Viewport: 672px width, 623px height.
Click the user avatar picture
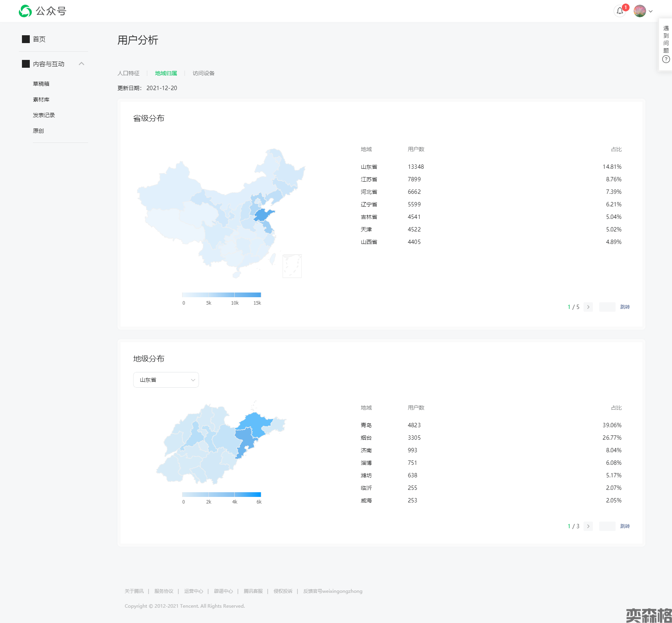point(639,11)
